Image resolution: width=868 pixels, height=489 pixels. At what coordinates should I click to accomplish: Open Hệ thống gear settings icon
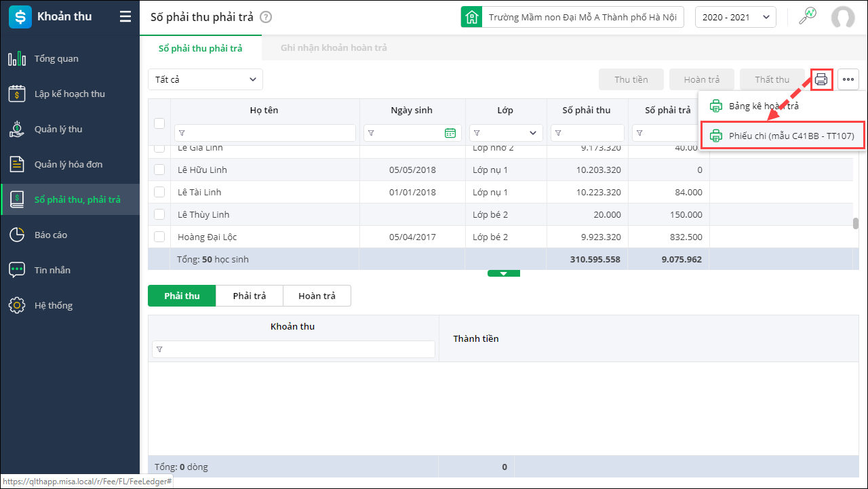click(17, 306)
